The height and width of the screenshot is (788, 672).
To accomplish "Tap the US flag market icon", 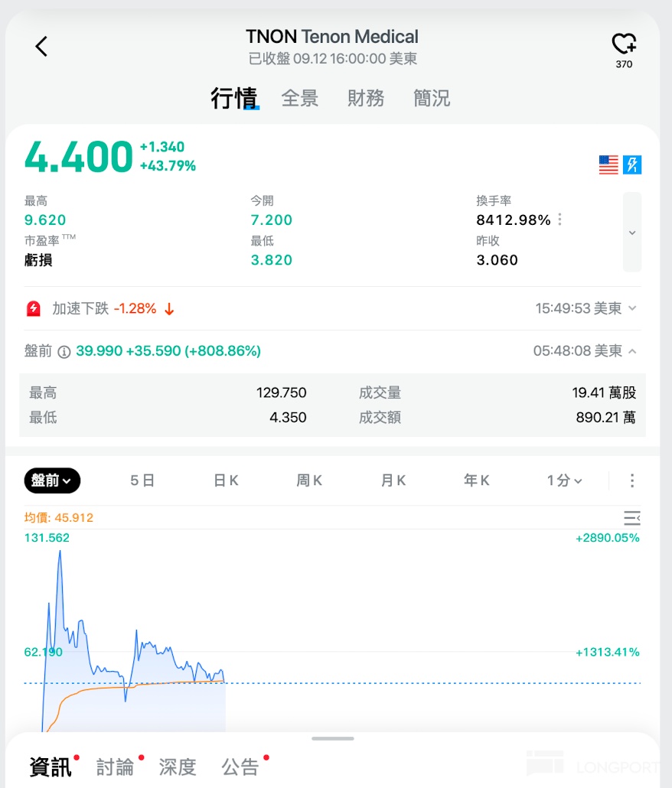I will click(608, 164).
